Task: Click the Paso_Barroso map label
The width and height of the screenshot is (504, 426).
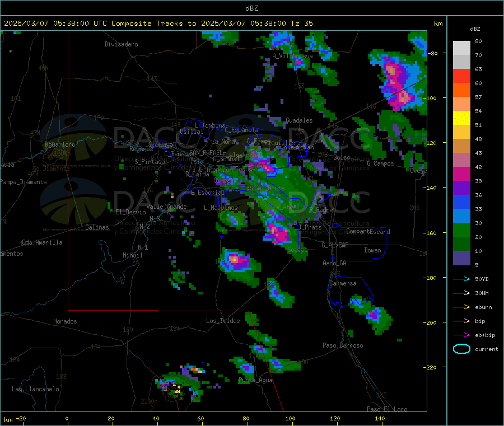Action: coord(343,345)
